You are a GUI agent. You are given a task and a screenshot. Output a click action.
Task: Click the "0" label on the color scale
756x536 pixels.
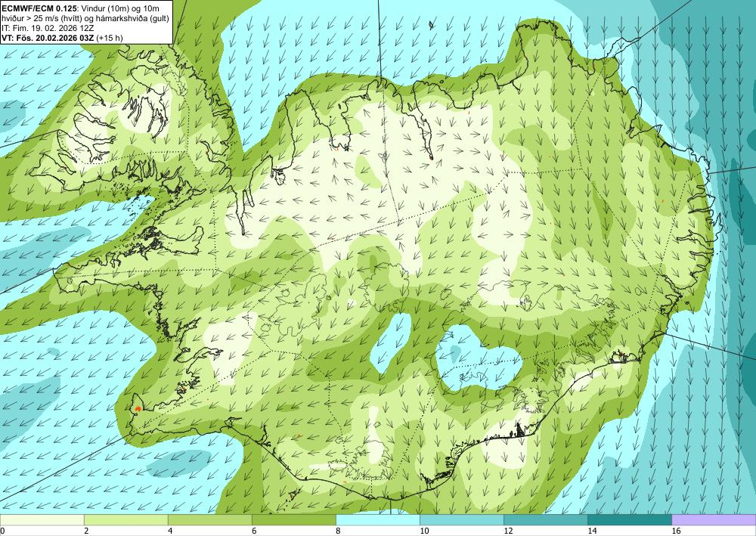click(x=2, y=531)
